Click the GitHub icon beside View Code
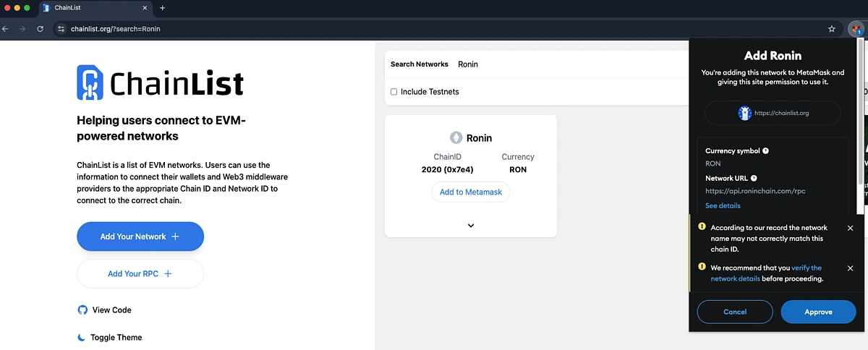Image resolution: width=868 pixels, height=350 pixels. point(82,310)
